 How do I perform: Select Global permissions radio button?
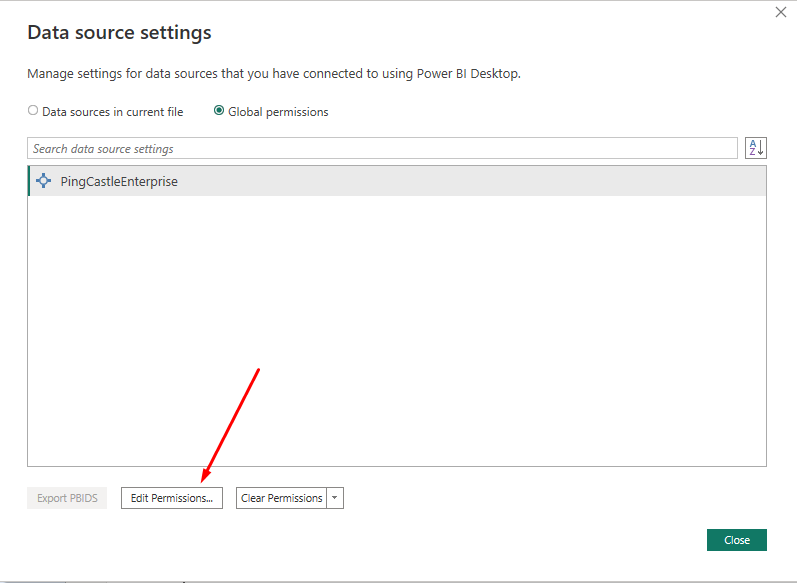[x=219, y=110]
